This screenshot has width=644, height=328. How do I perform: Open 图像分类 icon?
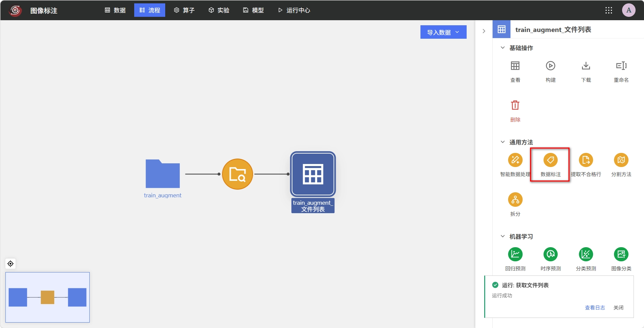[621, 254]
